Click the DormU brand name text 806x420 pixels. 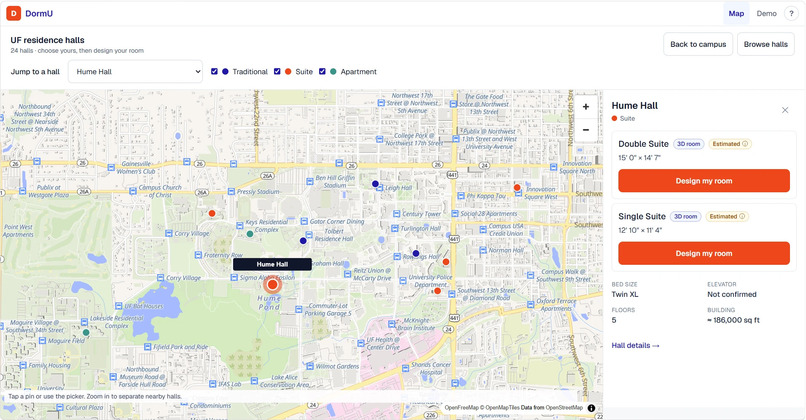pyautogui.click(x=39, y=13)
